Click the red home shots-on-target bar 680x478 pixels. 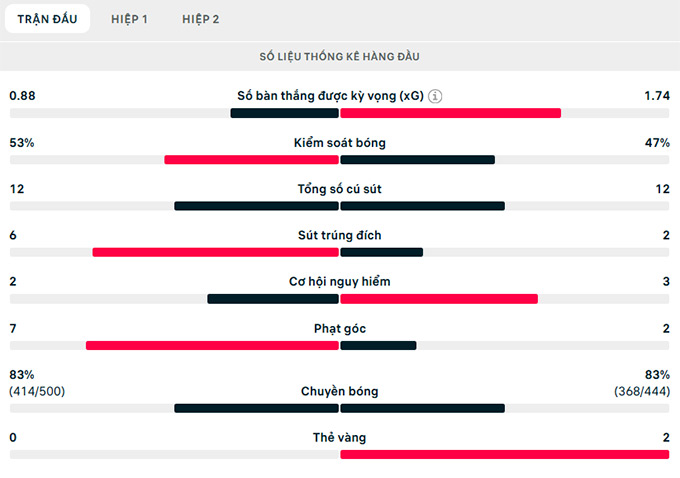pos(215,252)
